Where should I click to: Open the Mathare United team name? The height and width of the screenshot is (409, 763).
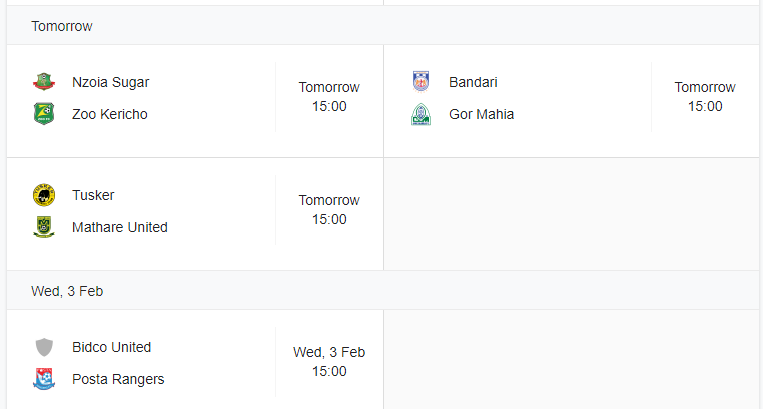point(120,227)
